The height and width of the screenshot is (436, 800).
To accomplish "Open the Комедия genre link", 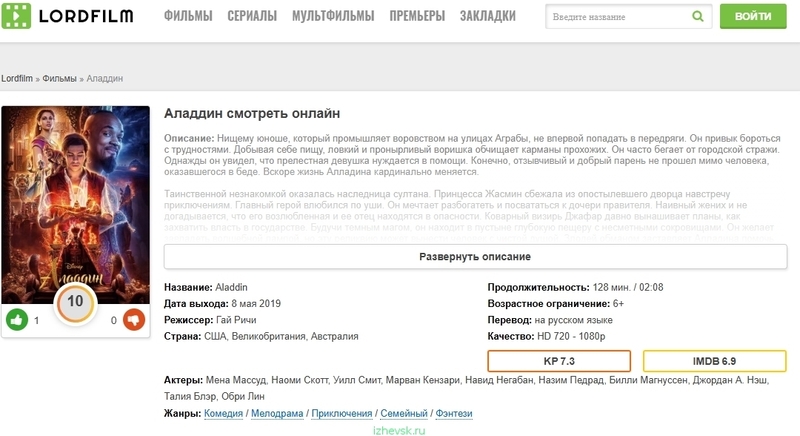I will pyautogui.click(x=223, y=414).
